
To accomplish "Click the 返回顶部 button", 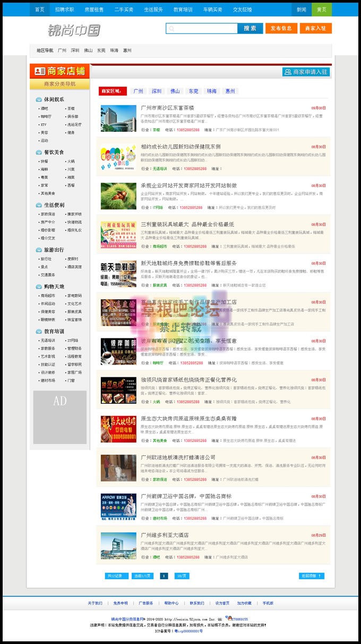I will [311, 576].
